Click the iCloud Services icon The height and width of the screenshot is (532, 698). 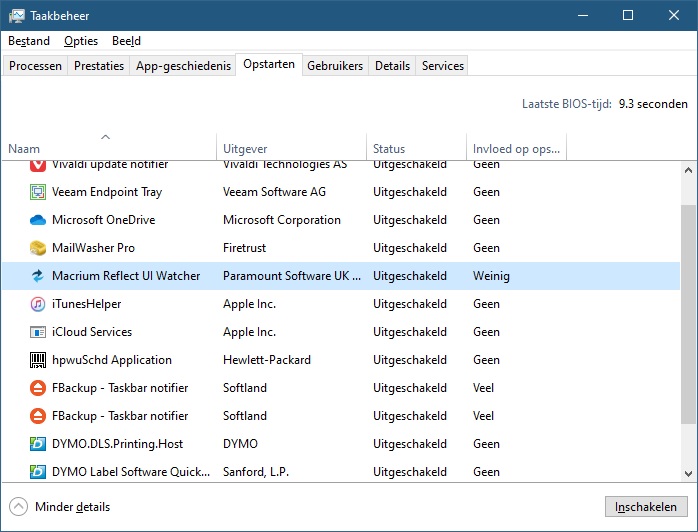[38, 332]
